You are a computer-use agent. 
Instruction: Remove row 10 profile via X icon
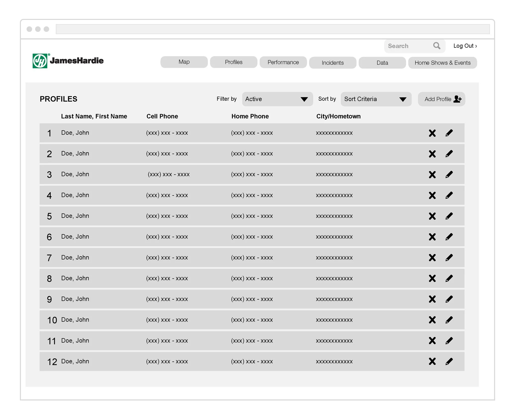[x=432, y=320]
